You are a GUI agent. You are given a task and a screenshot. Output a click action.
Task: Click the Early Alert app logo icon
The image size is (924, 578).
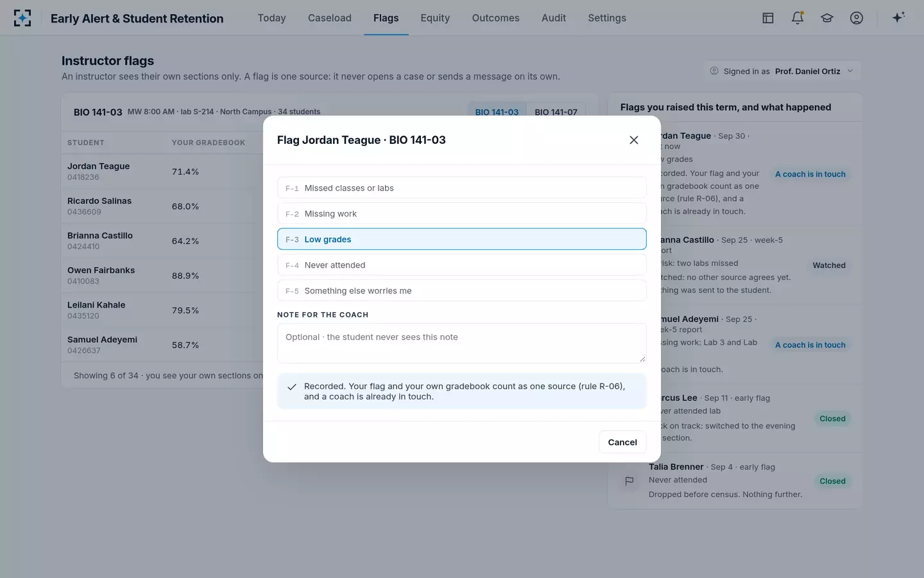[22, 18]
